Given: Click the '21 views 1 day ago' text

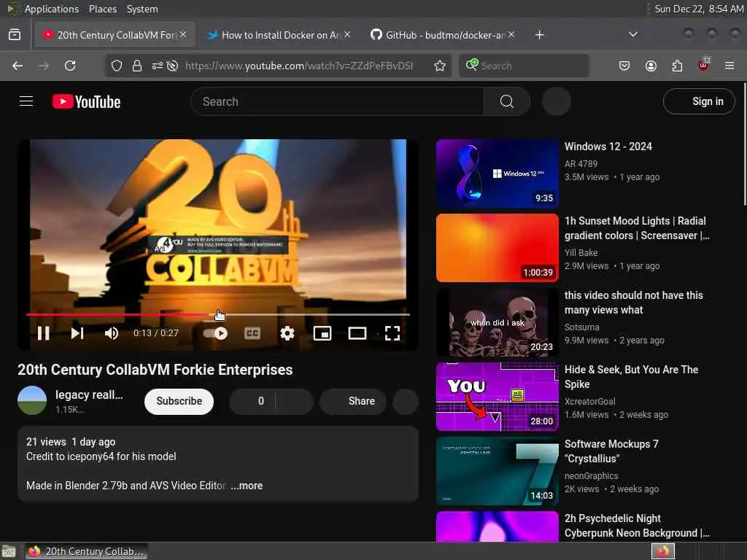Looking at the screenshot, I should point(71,442).
